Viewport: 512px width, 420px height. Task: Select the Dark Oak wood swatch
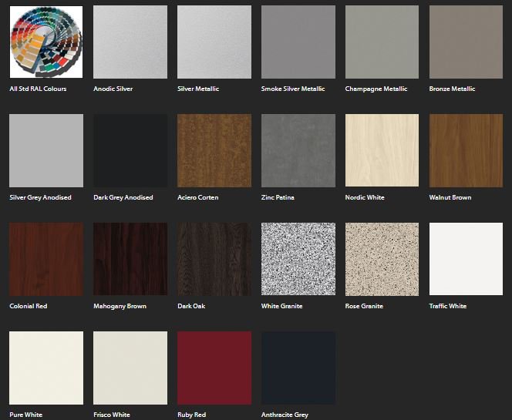(x=214, y=259)
